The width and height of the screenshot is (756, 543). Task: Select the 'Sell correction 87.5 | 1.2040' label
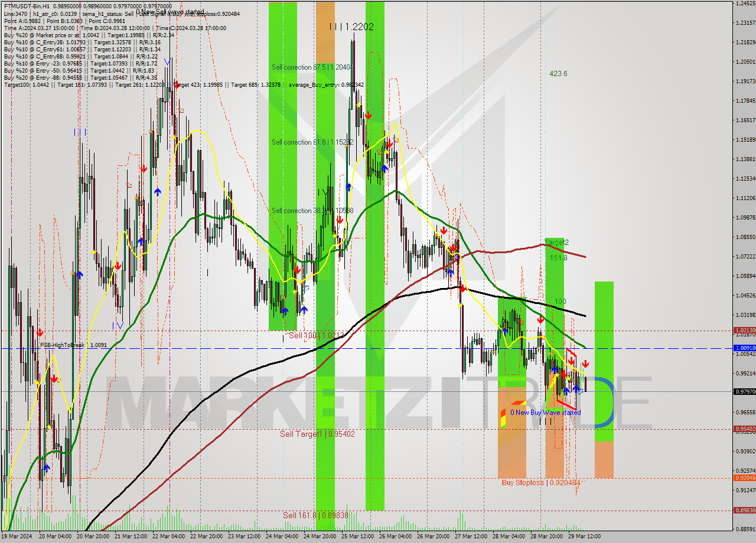312,67
